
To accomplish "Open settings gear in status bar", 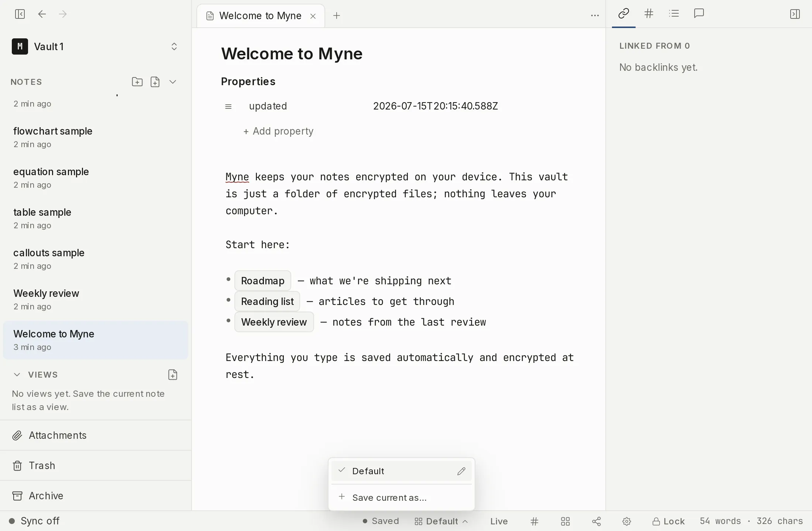I will (627, 521).
